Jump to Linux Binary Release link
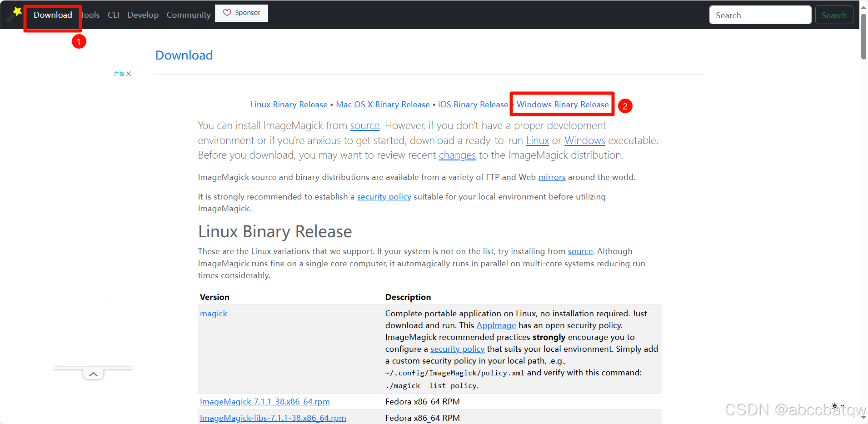Screen dimensions: 868x424 pos(289,105)
